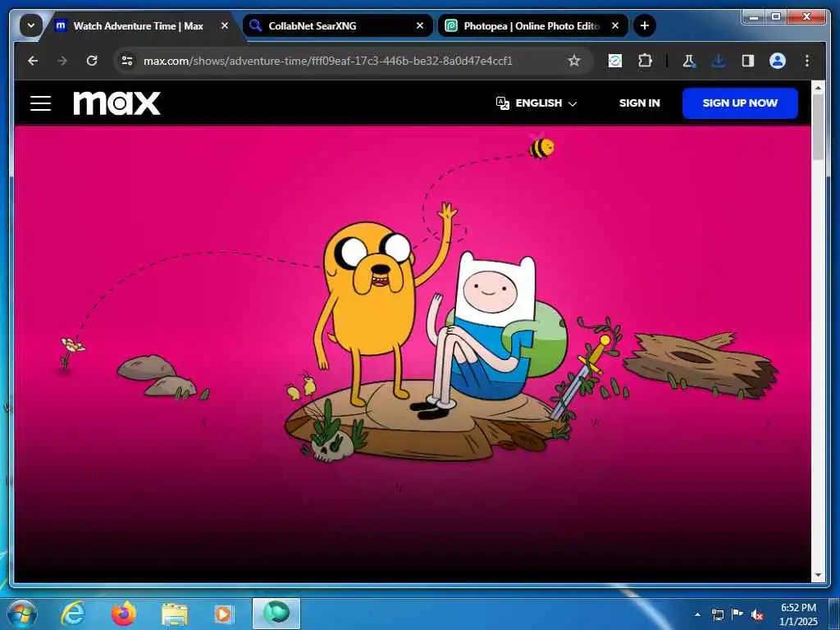Switch to the Watch Adventure Time tab

point(138,25)
